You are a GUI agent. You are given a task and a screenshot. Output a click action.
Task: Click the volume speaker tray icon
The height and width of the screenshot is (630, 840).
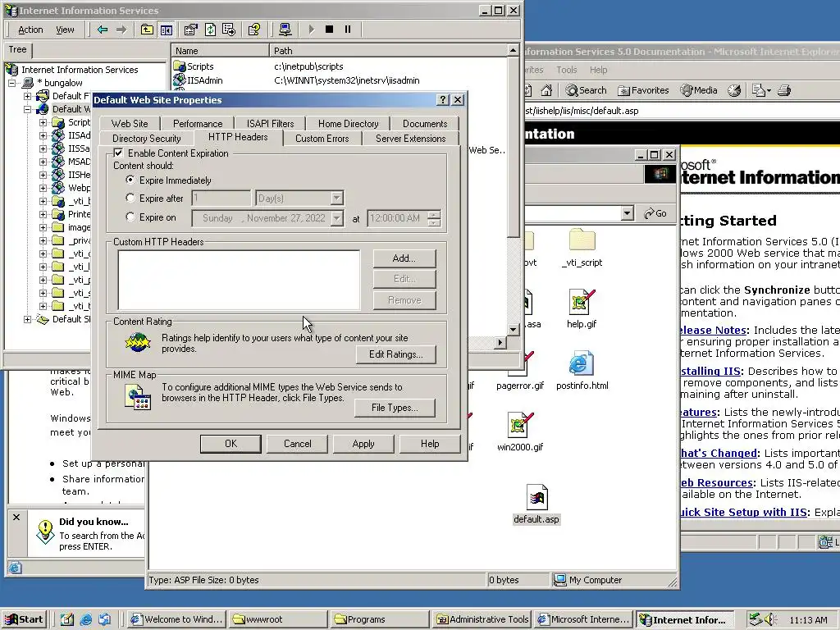tap(770, 619)
